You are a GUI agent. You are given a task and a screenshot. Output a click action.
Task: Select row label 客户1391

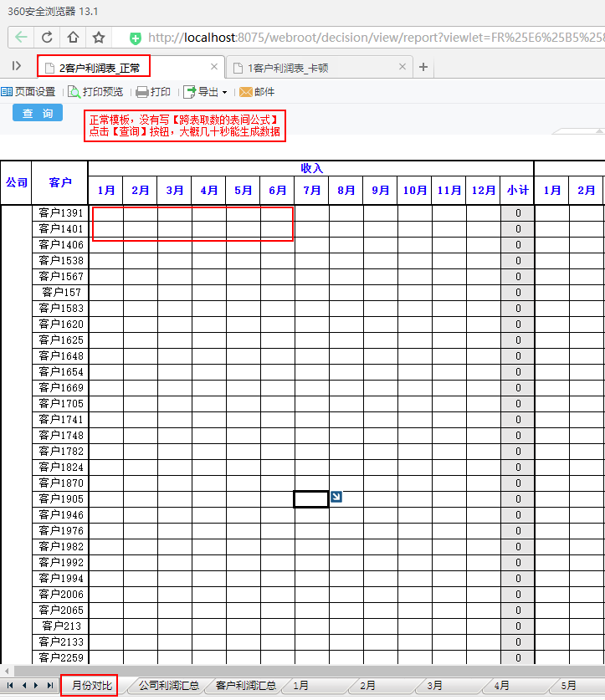61,213
